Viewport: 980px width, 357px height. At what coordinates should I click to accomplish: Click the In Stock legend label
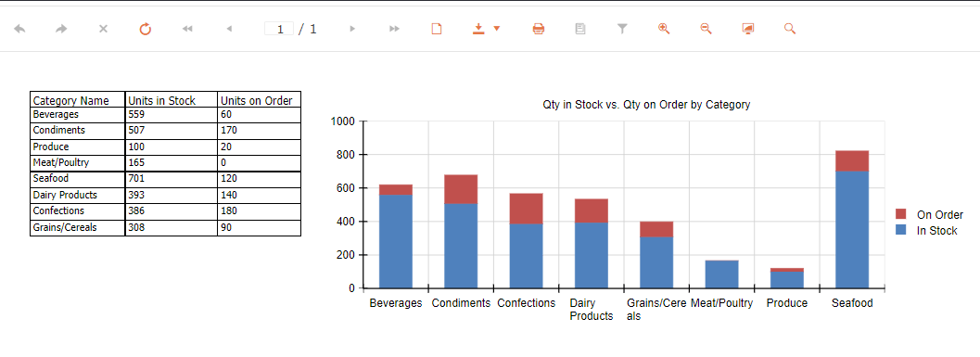click(936, 231)
